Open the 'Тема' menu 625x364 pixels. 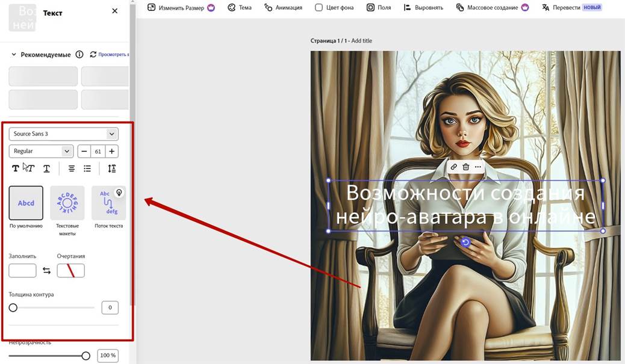(x=239, y=8)
